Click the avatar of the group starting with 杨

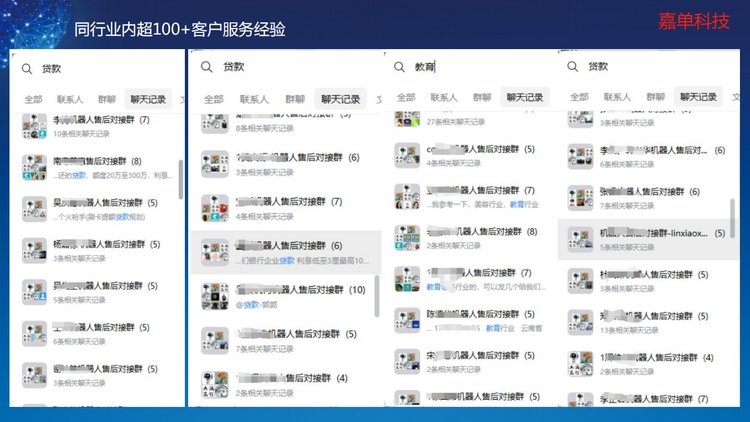[35, 249]
